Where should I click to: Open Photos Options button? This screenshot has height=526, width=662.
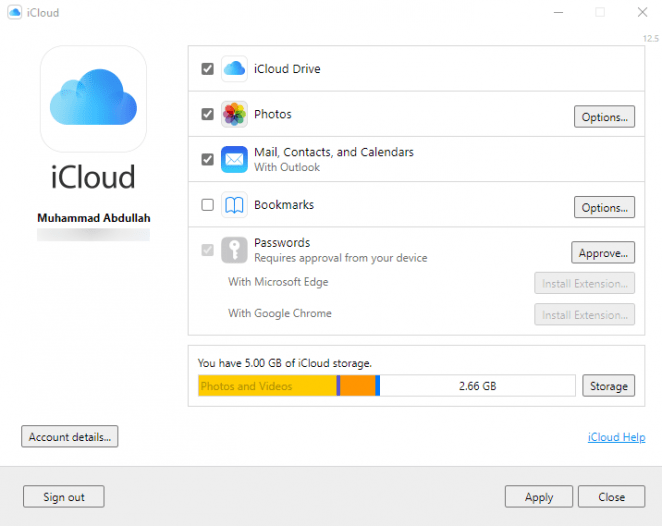click(604, 117)
